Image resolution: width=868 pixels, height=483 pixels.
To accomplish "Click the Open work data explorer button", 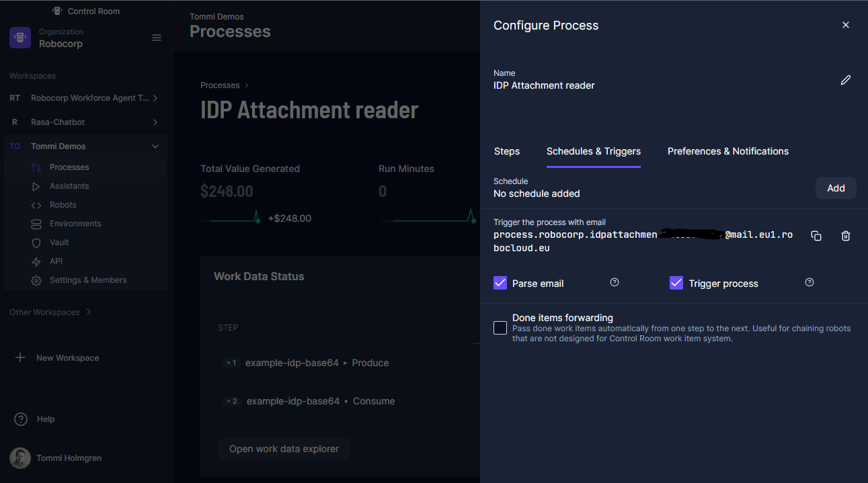I will coord(284,449).
